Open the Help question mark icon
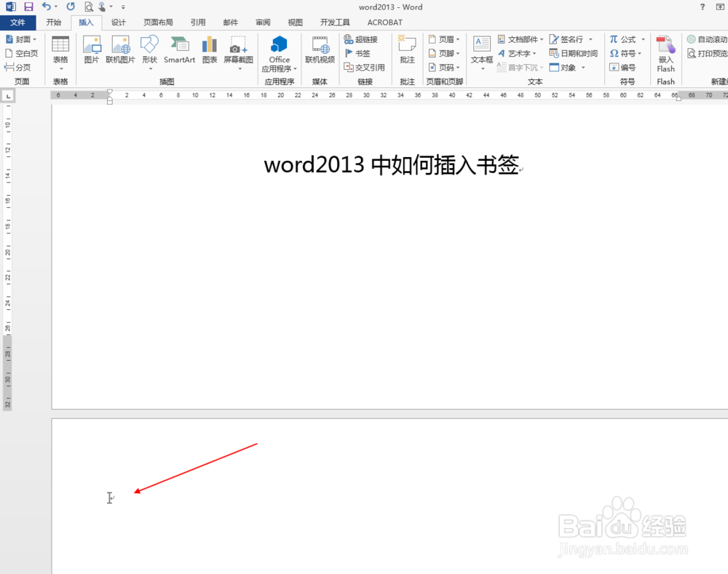Screen dimensions: 728x574 click(703, 7)
